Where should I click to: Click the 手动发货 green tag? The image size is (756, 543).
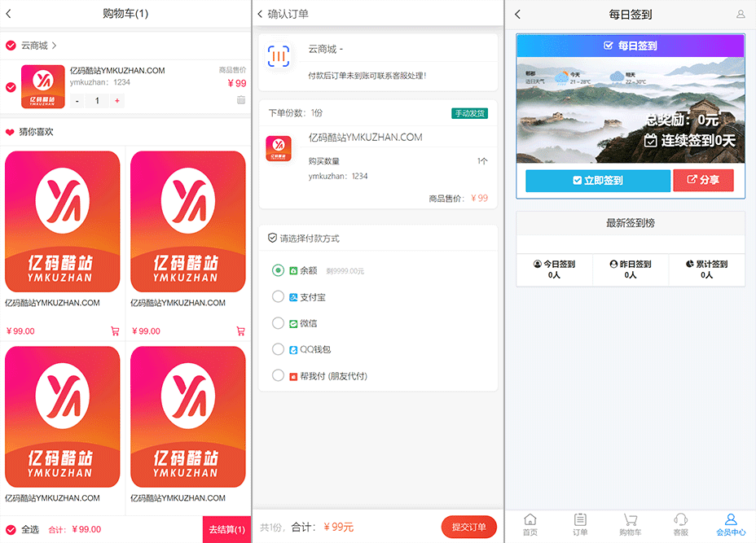[469, 113]
